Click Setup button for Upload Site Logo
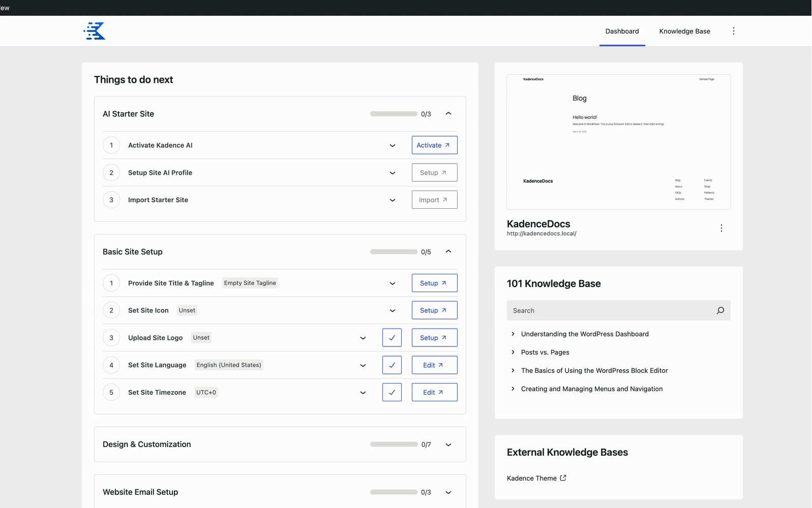Screen dimensions: 812x508 (x=435, y=338)
